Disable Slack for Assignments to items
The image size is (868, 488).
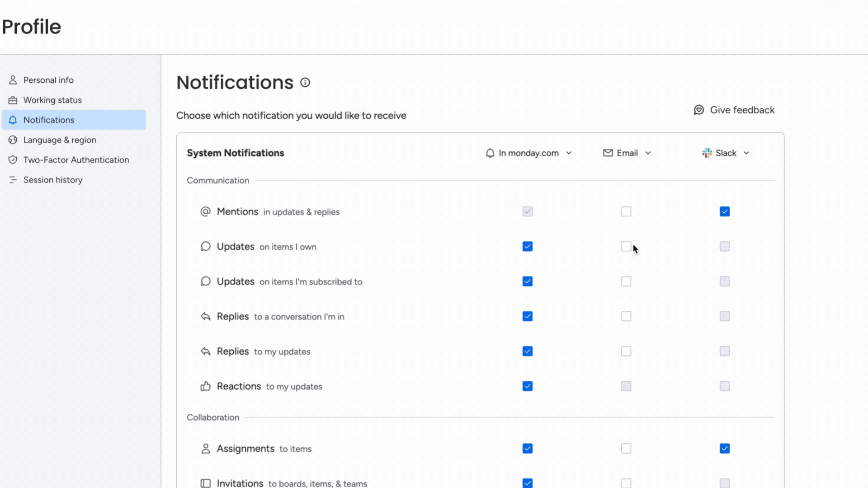[725, 448]
